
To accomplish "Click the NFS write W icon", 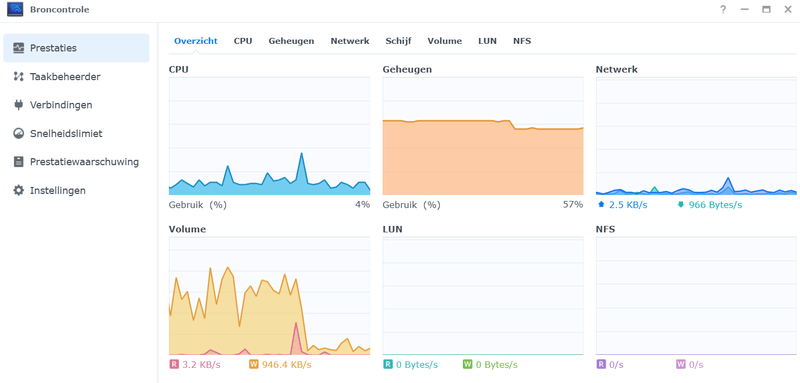I will pos(681,365).
